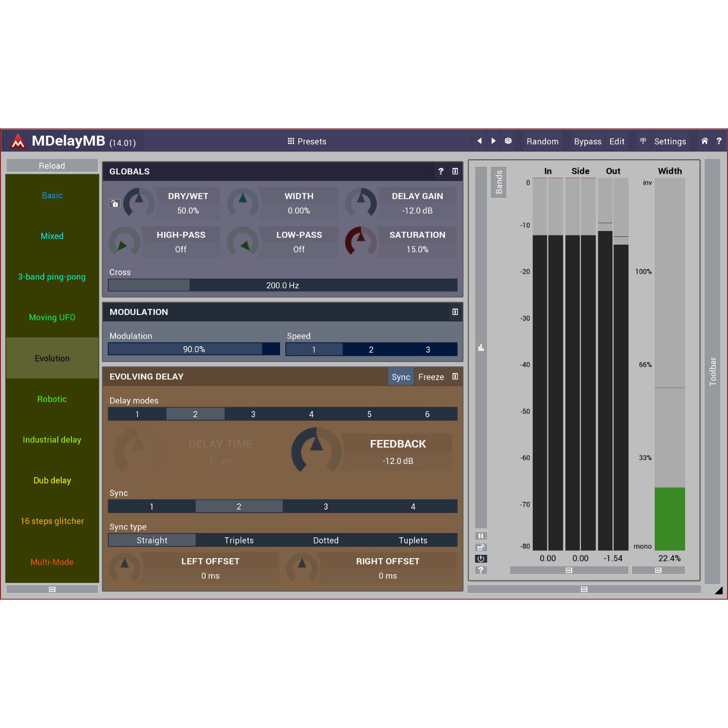This screenshot has width=728, height=728.
Task: Click the next preset arrow
Action: point(494,141)
